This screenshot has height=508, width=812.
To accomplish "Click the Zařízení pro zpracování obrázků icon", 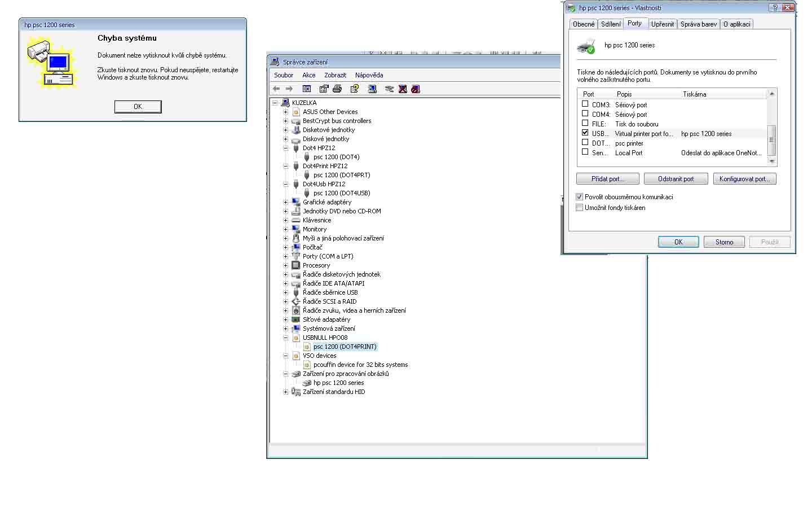I will [296, 374].
